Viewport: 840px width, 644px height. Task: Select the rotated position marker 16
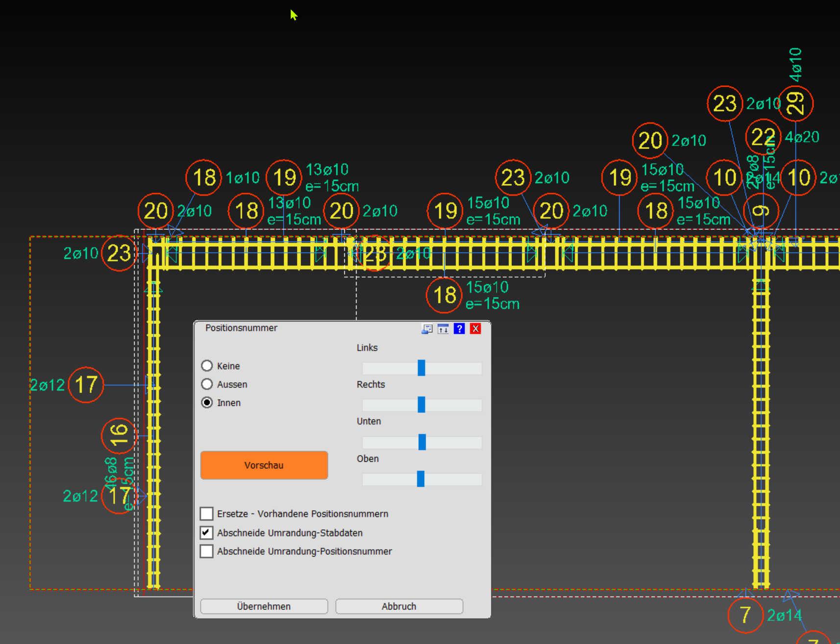coord(119,435)
